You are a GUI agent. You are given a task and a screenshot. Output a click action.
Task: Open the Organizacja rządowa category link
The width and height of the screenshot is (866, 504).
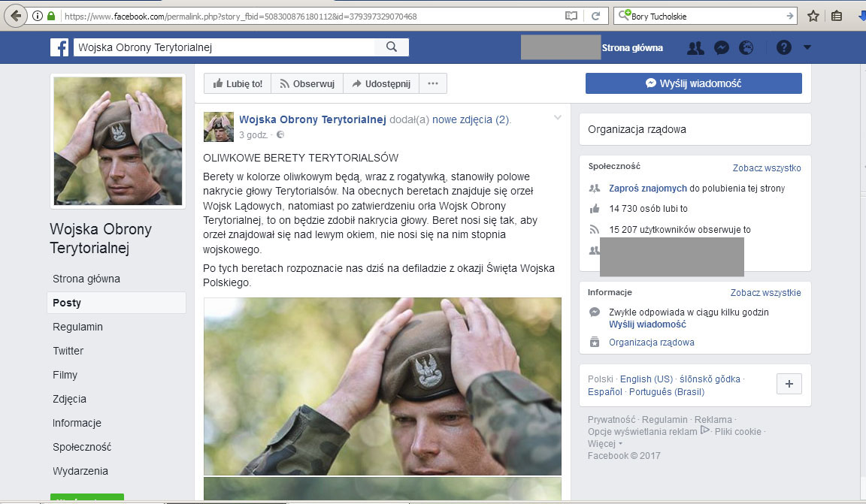652,343
